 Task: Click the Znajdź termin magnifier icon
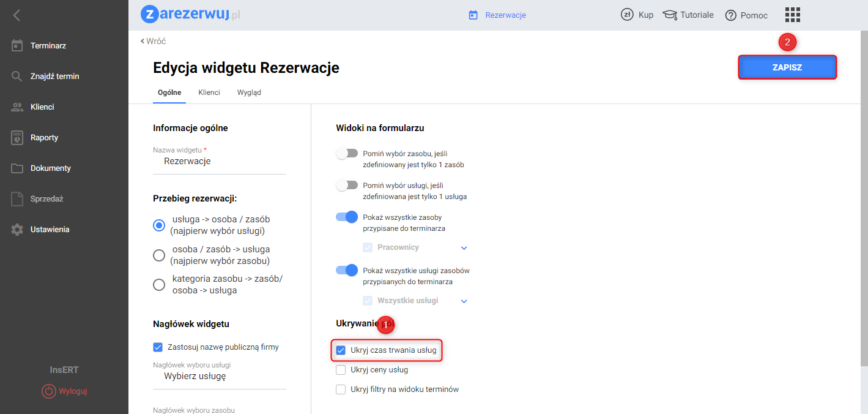pos(17,77)
